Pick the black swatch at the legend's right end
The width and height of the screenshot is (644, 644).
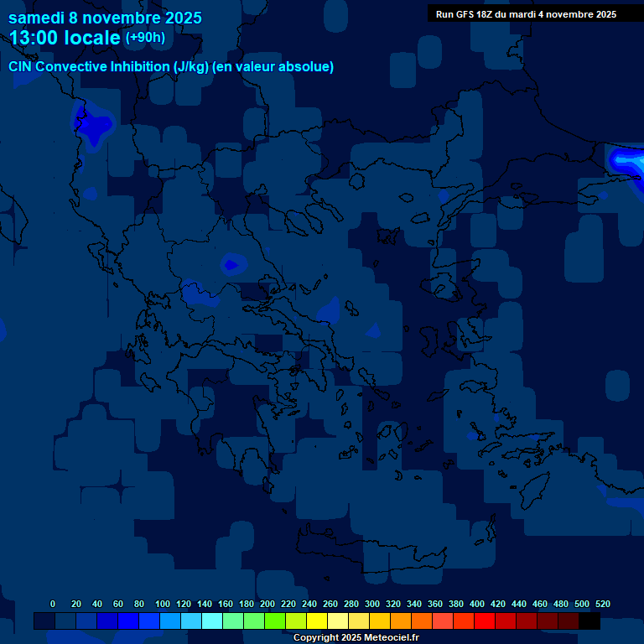(x=589, y=621)
